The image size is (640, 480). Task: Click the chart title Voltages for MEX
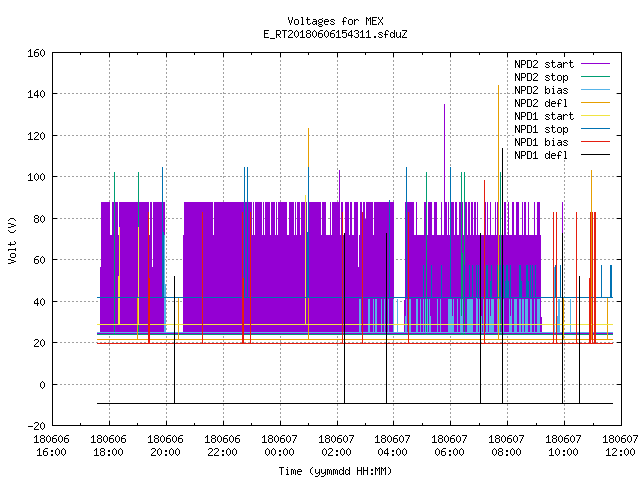(x=335, y=21)
